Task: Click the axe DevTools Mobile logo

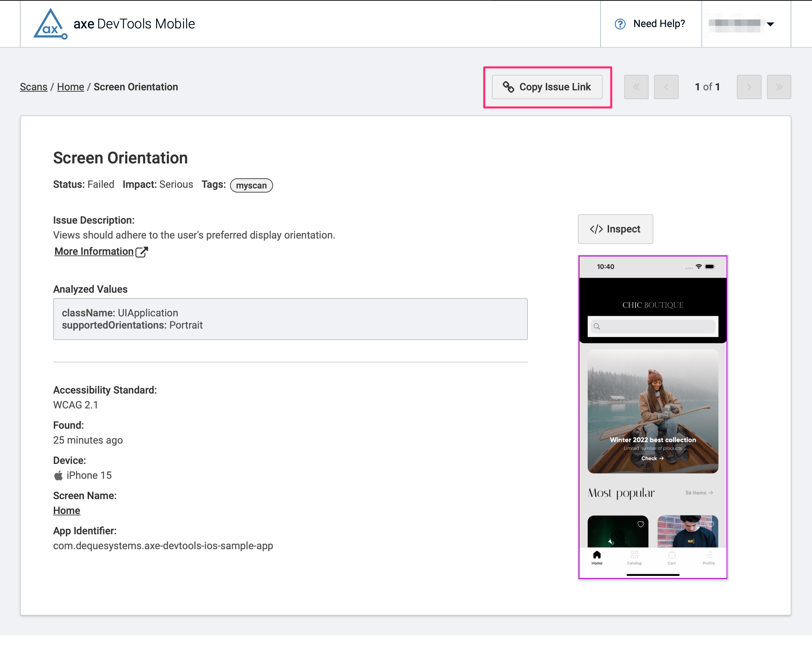Action: coord(51,23)
